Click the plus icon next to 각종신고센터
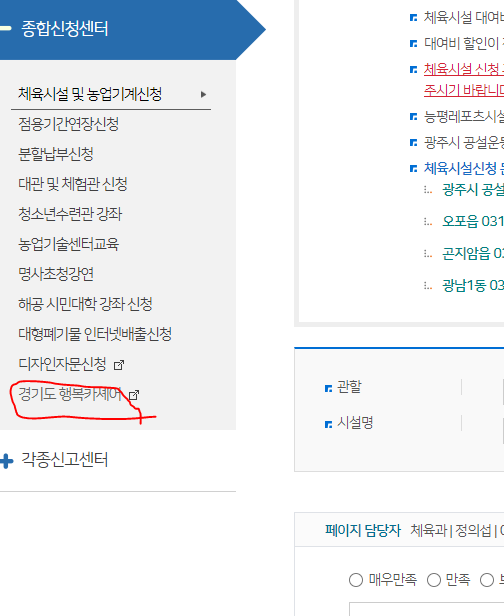 coord(6,461)
